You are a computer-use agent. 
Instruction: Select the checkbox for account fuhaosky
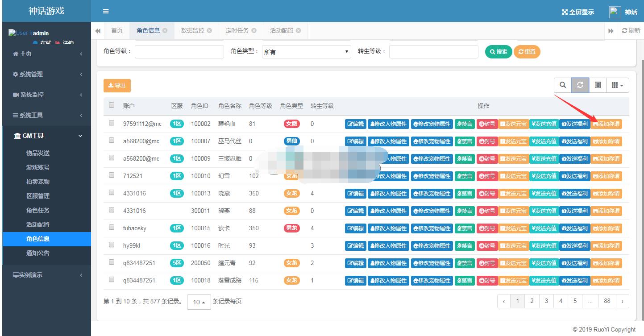pyautogui.click(x=112, y=228)
